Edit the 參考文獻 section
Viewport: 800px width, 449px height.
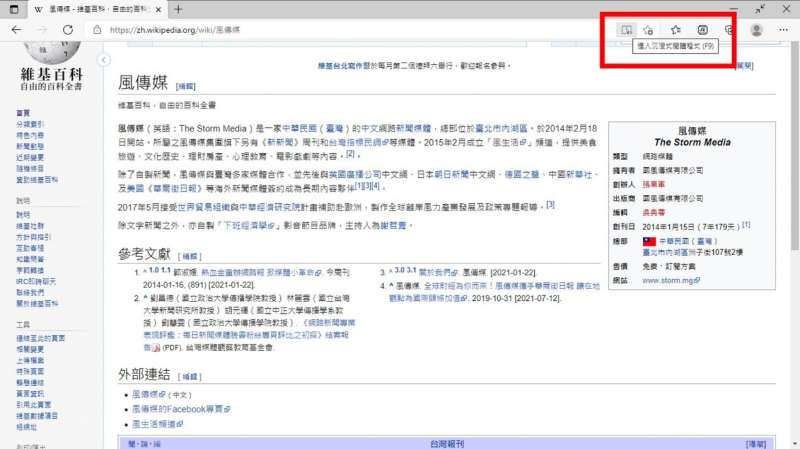(x=190, y=256)
